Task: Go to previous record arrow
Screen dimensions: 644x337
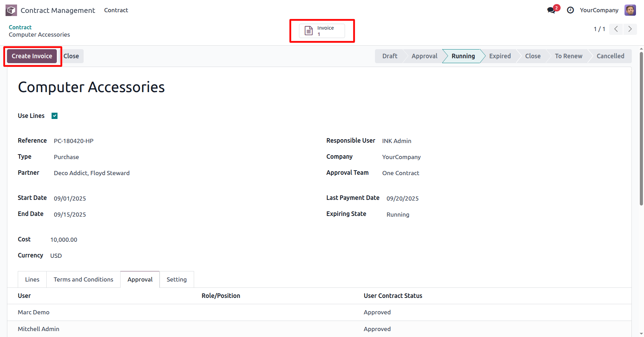Action: click(616, 29)
